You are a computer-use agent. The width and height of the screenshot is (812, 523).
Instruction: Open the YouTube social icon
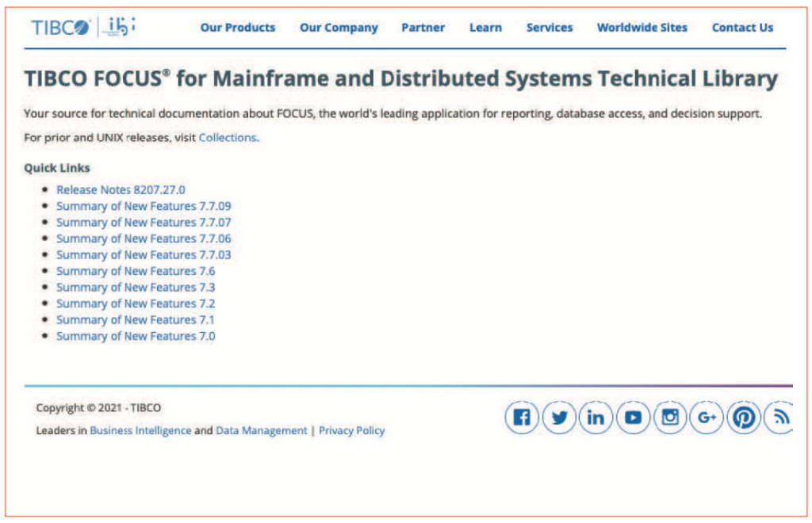(634, 418)
